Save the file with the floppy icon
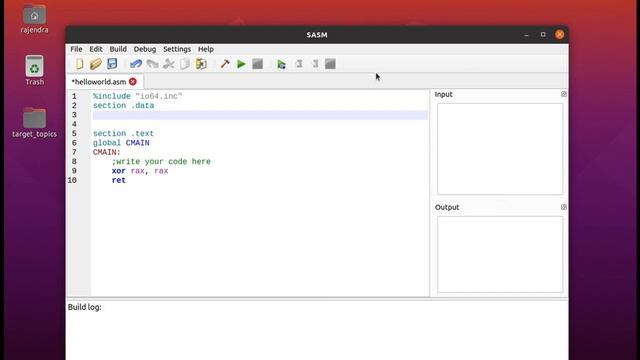 pyautogui.click(x=112, y=64)
